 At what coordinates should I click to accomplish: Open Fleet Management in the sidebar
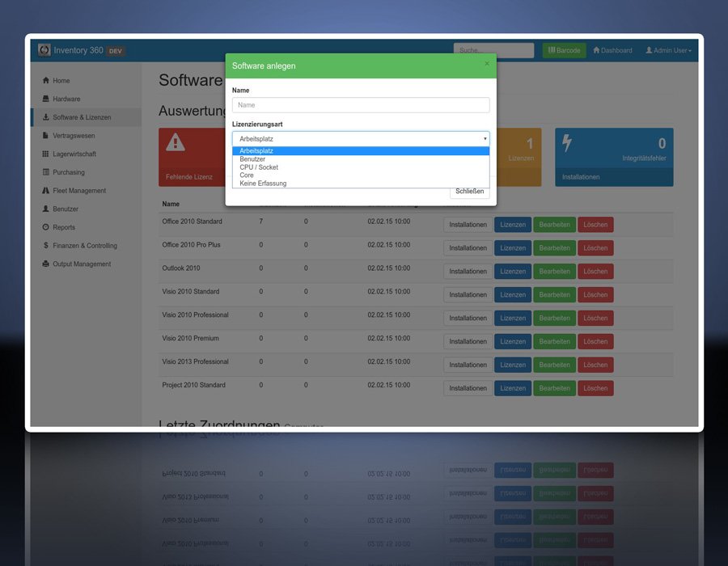(x=79, y=191)
